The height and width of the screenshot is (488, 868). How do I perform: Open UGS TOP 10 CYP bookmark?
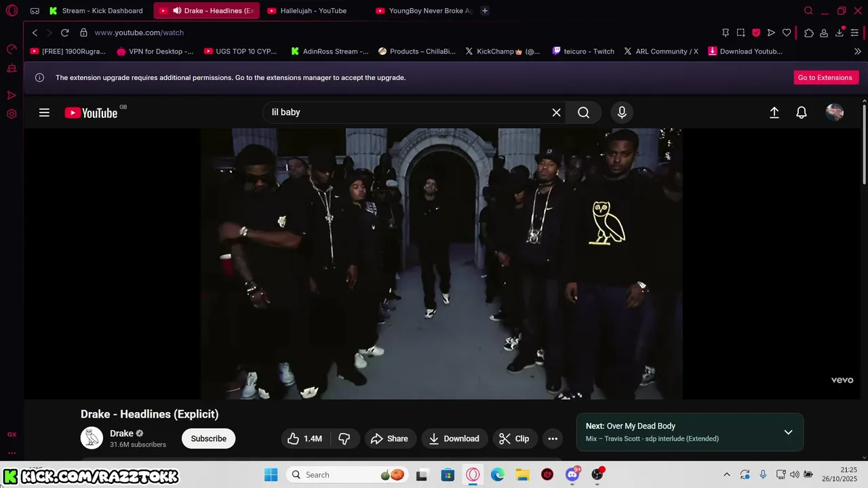[241, 51]
